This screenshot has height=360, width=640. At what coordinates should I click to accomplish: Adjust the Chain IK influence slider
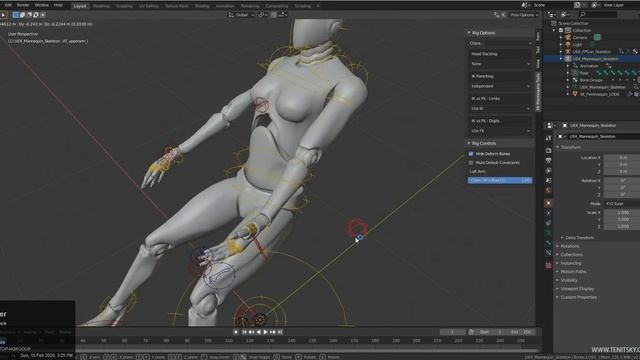tap(500, 180)
